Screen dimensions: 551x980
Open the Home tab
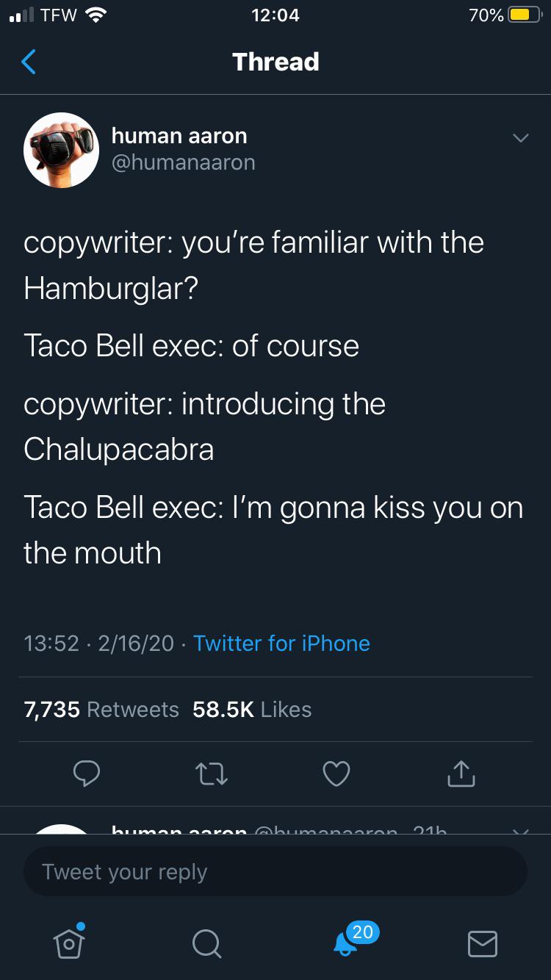coord(69,942)
